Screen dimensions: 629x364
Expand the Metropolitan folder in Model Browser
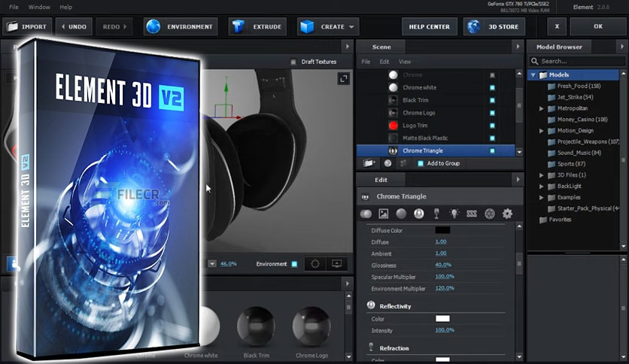(x=541, y=108)
